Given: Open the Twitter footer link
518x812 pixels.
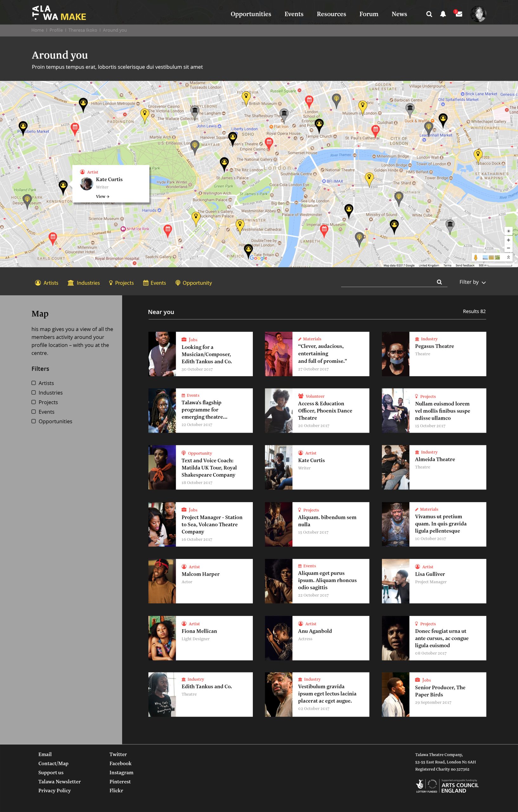Looking at the screenshot, I should [118, 754].
